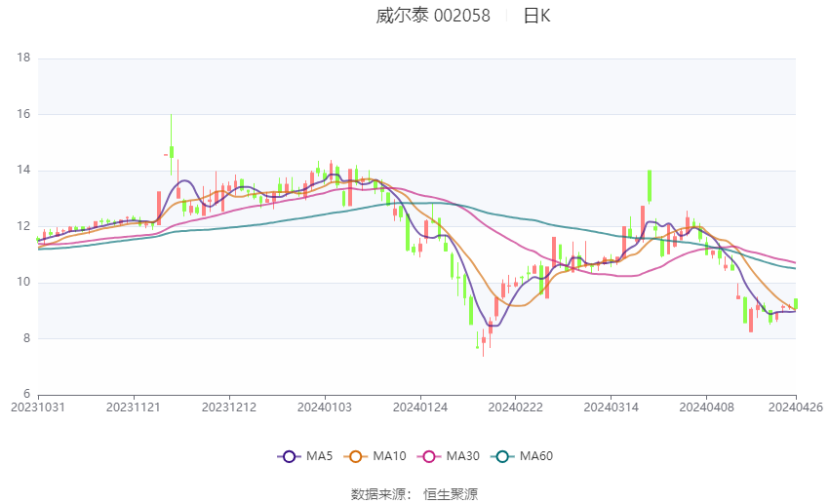The width and height of the screenshot is (829, 504).
Task: Click the tall green candle reaching 14 in March
Action: coord(650,186)
